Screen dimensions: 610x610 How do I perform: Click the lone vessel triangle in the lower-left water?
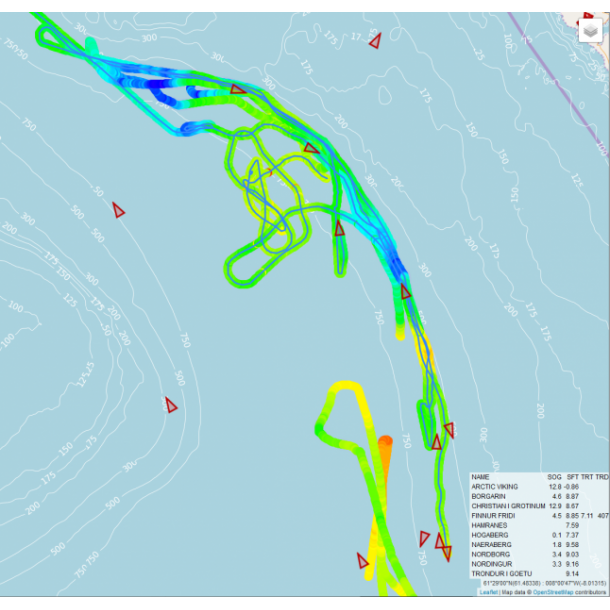point(171,405)
